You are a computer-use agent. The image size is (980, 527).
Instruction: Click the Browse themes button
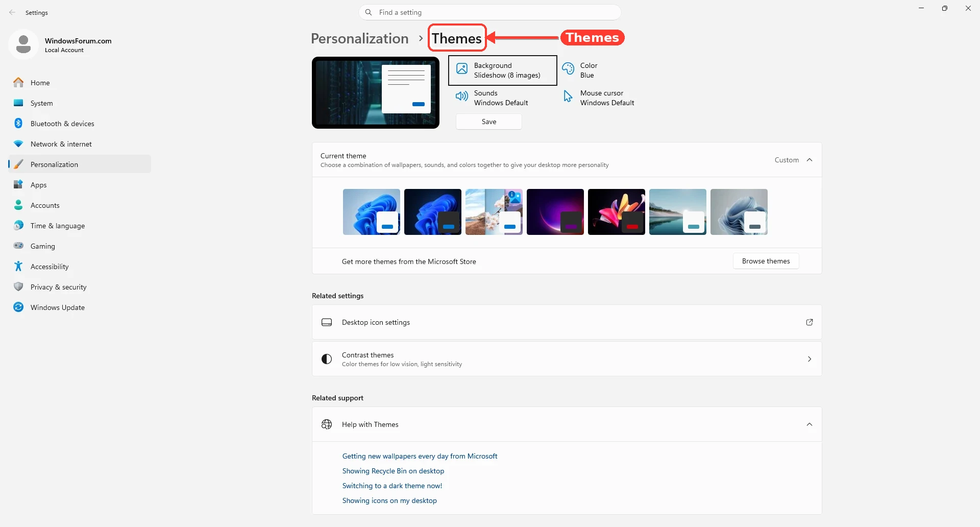(766, 261)
